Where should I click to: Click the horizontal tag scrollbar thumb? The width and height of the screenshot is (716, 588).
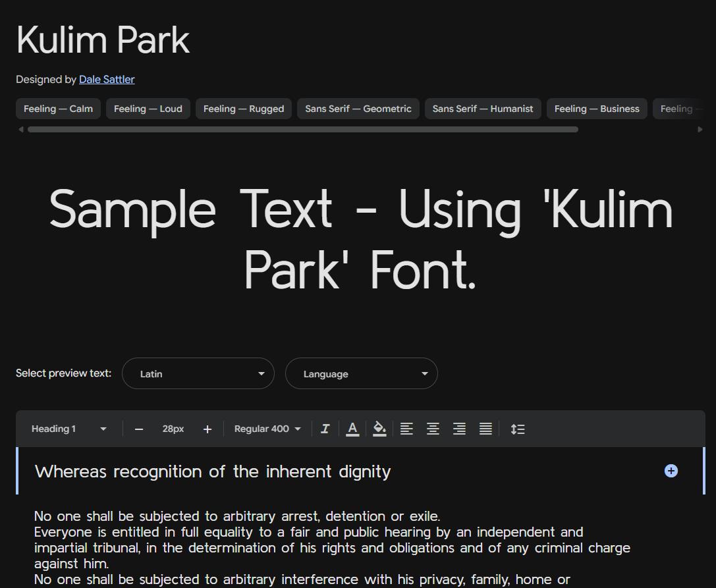point(303,129)
